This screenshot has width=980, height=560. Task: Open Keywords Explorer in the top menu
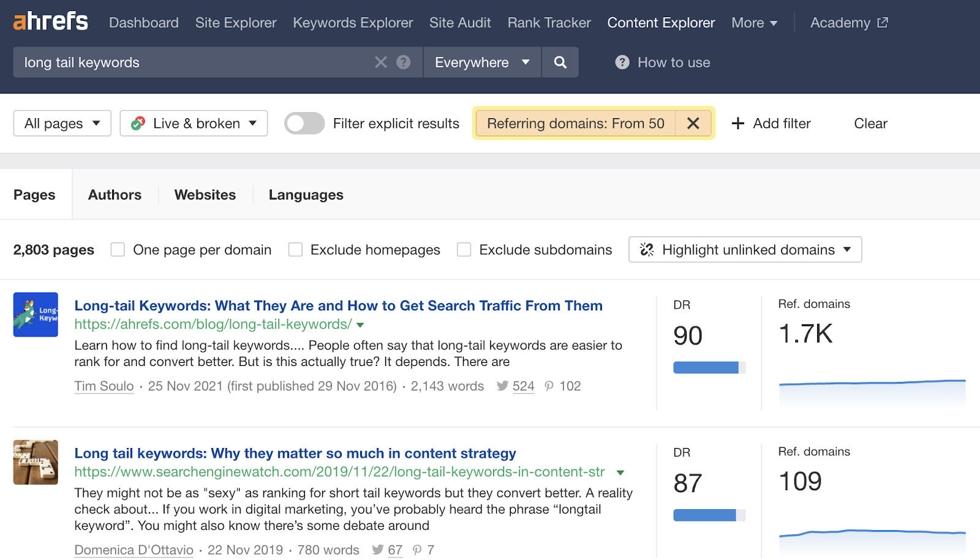point(353,23)
